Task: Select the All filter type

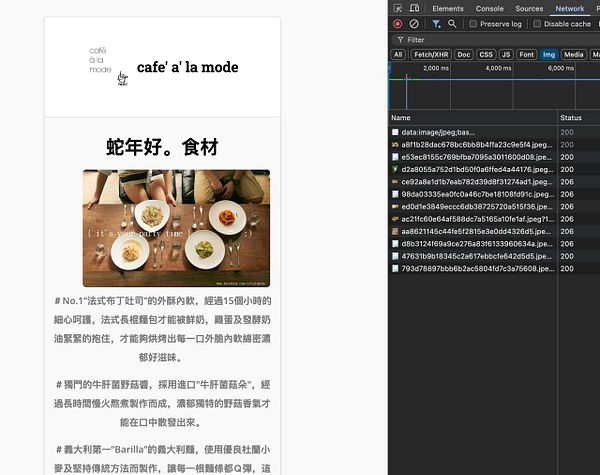Action: tap(398, 54)
